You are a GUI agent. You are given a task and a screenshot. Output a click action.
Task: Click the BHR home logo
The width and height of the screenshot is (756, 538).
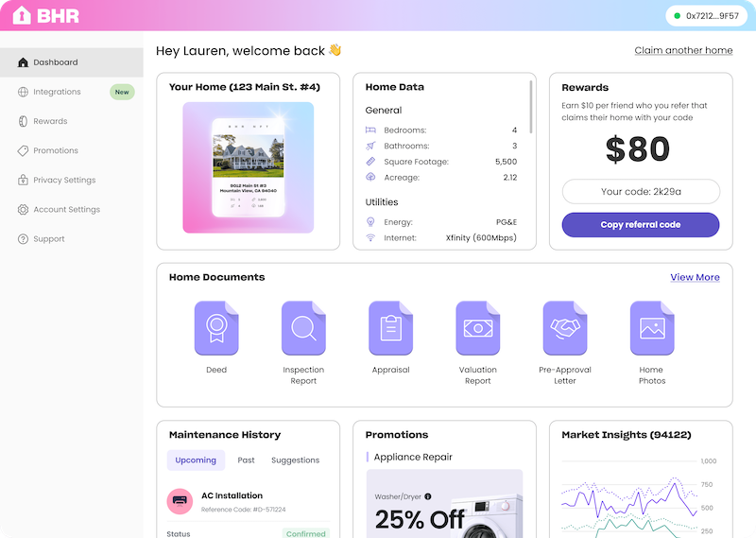(45, 16)
